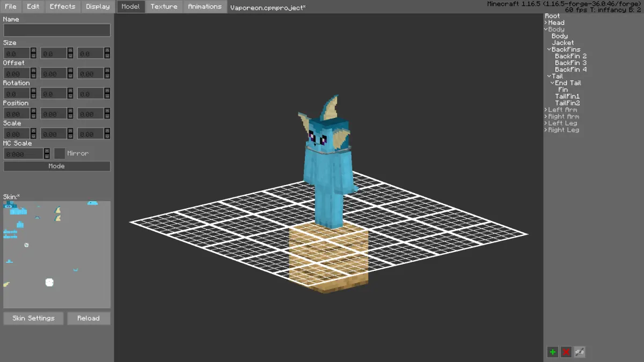Image resolution: width=644 pixels, height=362 pixels.
Task: Select the Fin part under End Tail
Action: click(563, 90)
